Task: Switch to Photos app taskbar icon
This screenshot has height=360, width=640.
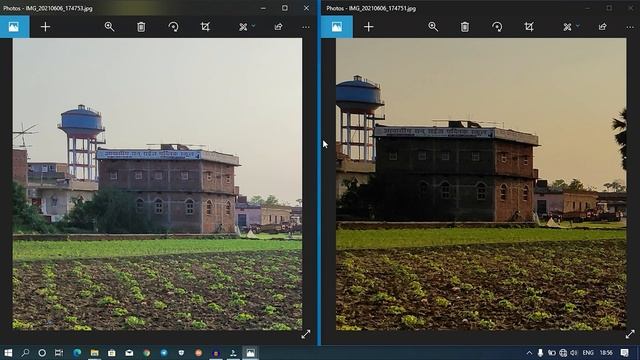Action: 250,353
